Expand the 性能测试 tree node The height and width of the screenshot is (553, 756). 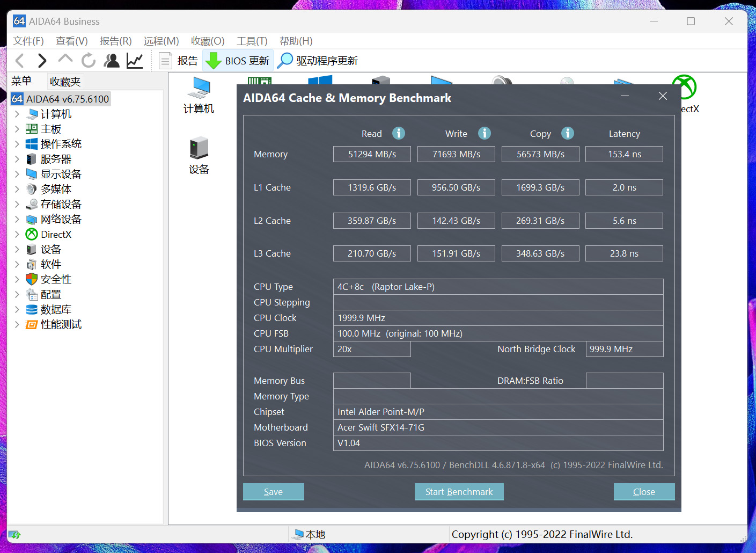(17, 324)
